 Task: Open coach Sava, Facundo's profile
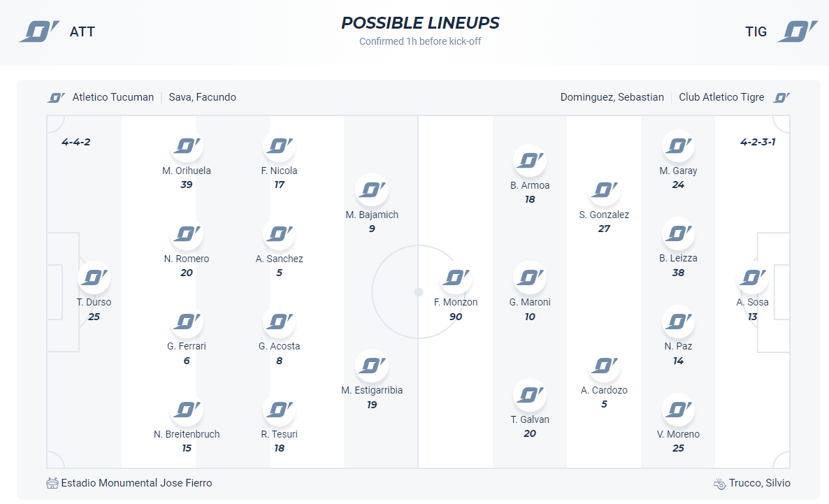202,97
